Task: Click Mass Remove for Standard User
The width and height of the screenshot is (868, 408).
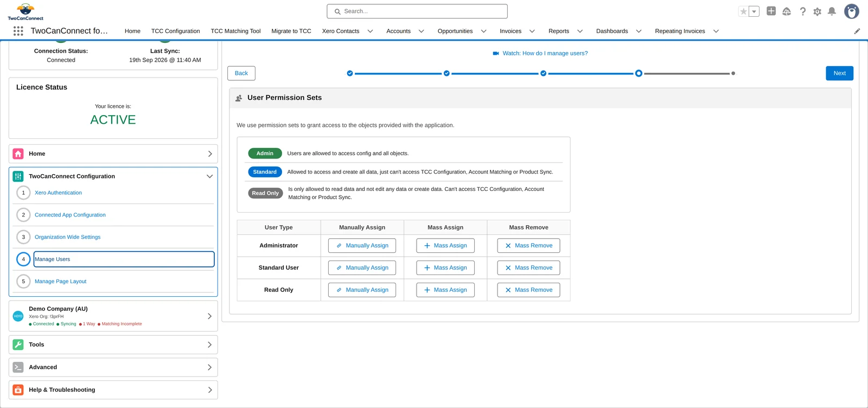Action: pos(528,268)
